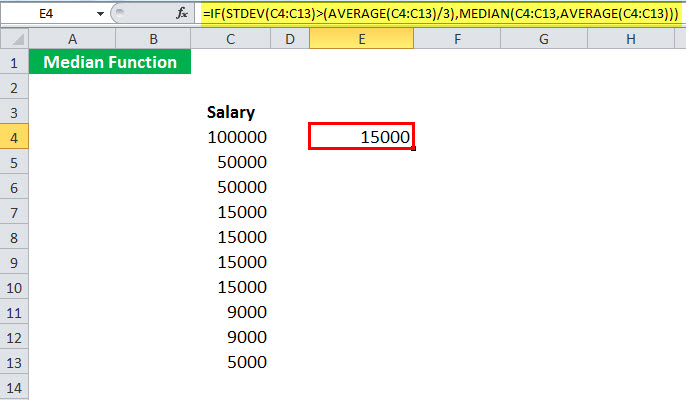Click the fx Insert Function icon
Screen dimensions: 686x400
pos(182,13)
